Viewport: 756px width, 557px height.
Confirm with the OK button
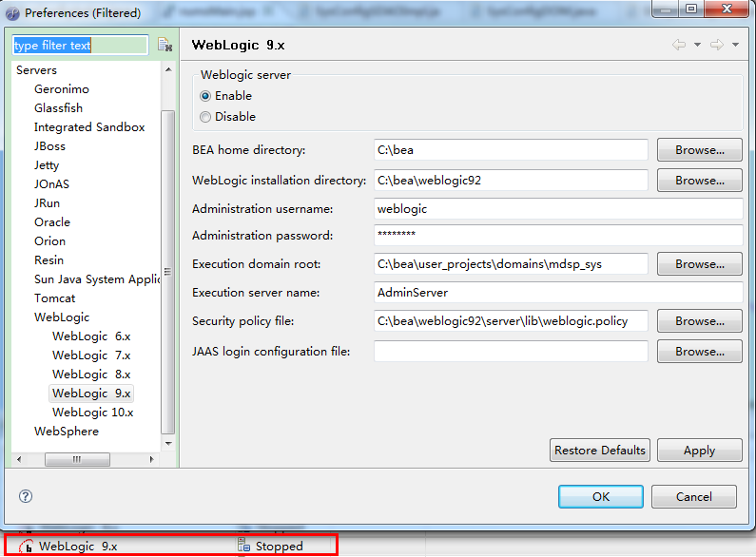pos(601,496)
